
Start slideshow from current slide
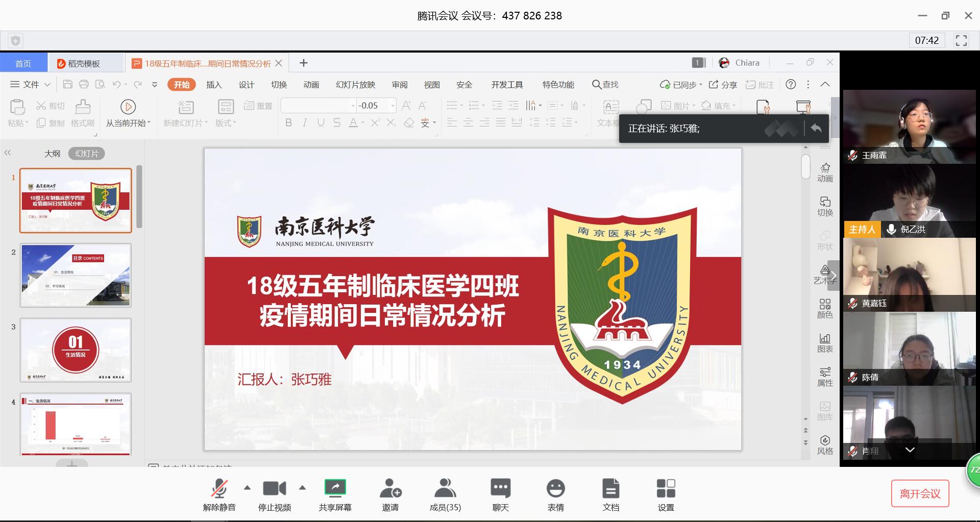pos(128,113)
